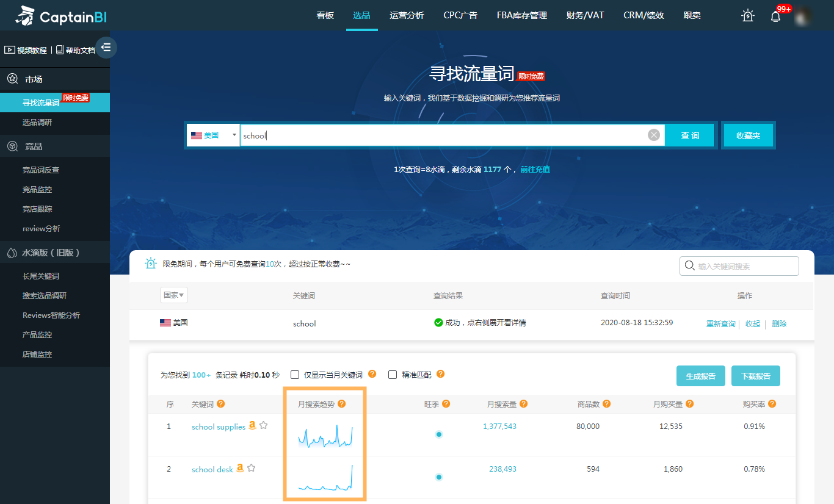Go to the CPC广告 menu tab

460,15
